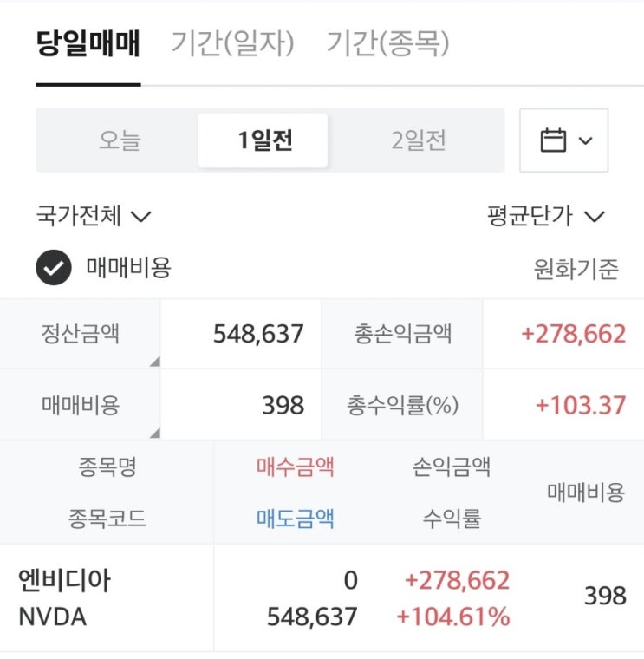The width and height of the screenshot is (644, 659).
Task: Click the 정산금액 value 548,637
Action: 258,334
